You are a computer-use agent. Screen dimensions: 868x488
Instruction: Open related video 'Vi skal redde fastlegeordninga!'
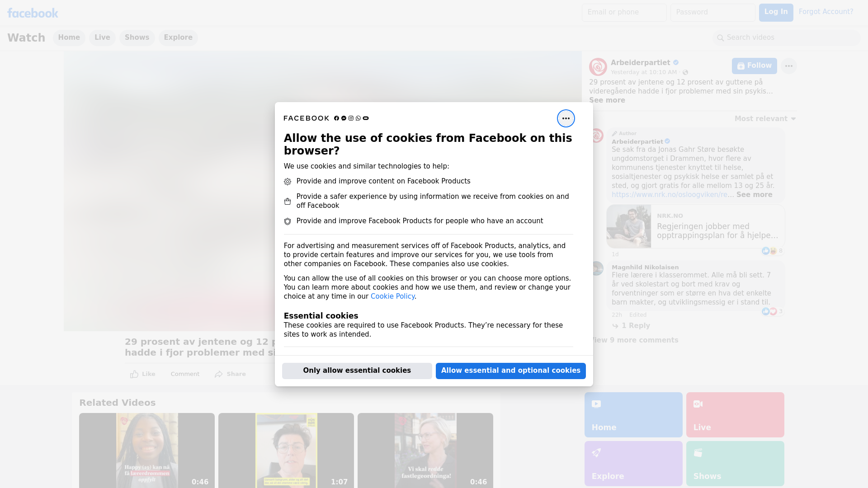click(x=425, y=450)
